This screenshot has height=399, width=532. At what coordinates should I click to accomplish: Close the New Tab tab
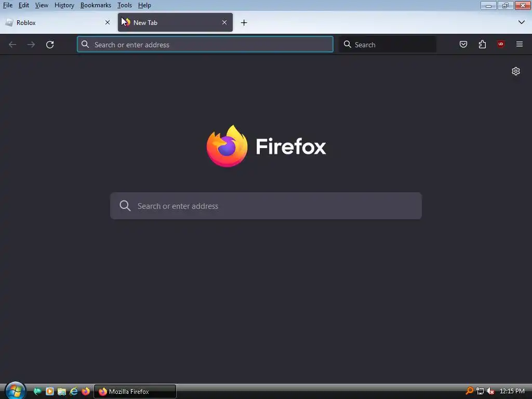point(224,22)
